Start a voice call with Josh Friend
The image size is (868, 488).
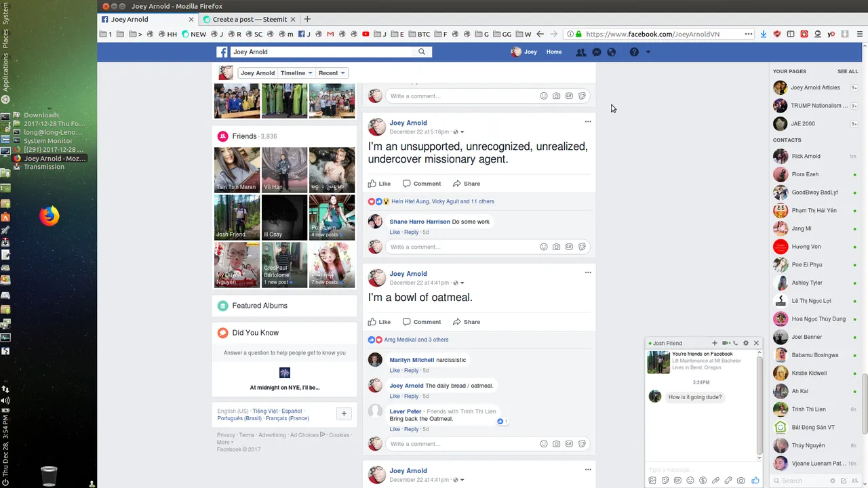[x=735, y=343]
